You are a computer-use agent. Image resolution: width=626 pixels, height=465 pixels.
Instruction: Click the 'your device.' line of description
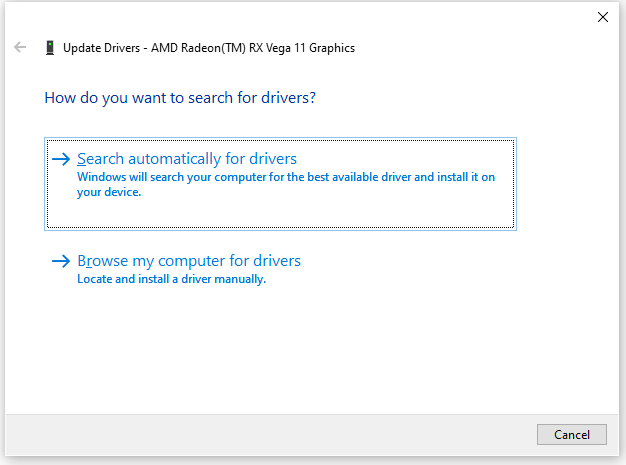(x=109, y=192)
